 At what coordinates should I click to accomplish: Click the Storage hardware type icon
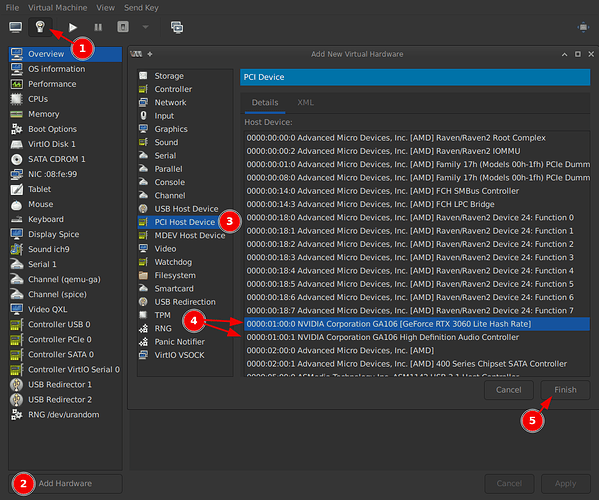(143, 76)
